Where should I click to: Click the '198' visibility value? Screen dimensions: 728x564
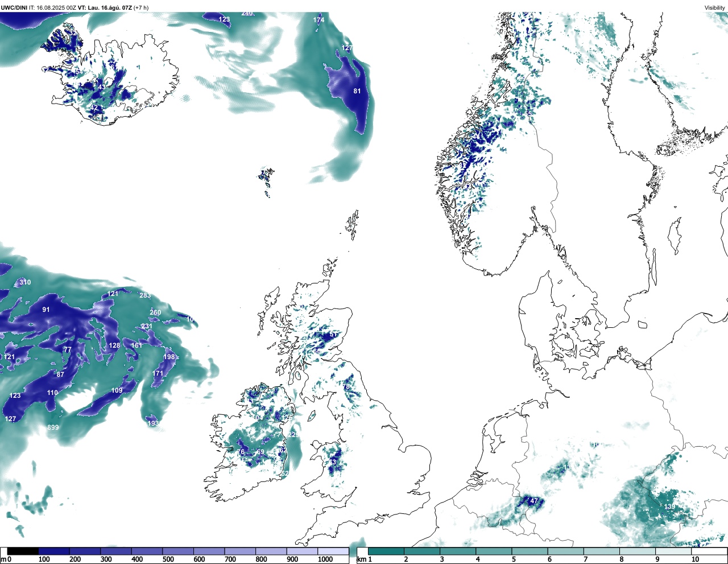pyautogui.click(x=169, y=357)
